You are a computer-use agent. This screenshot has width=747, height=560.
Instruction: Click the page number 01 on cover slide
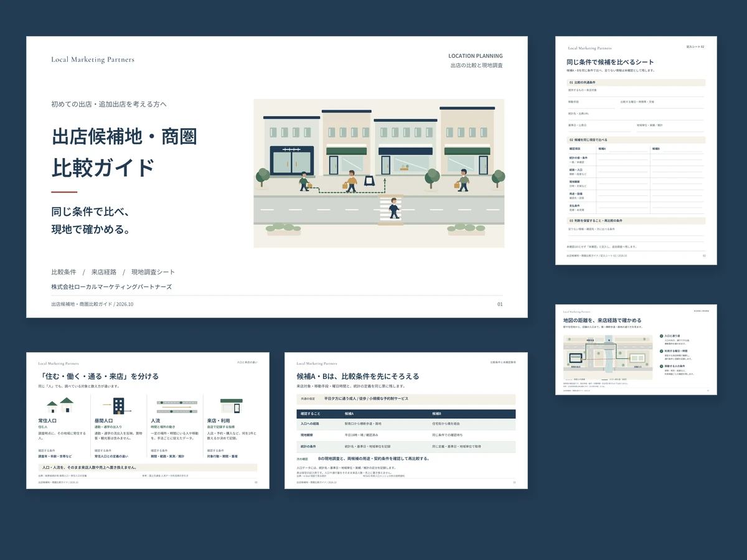click(x=500, y=304)
